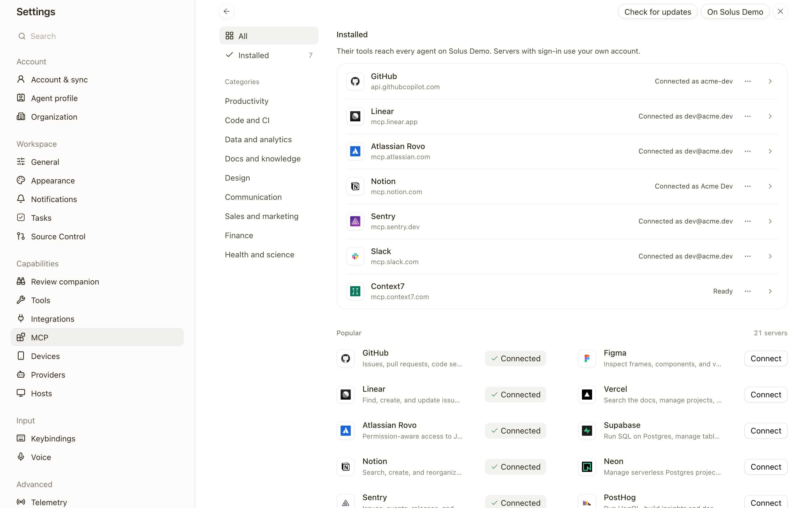Click the GitHub logo in Installed list
Image resolution: width=812 pixels, height=508 pixels.
tap(355, 81)
